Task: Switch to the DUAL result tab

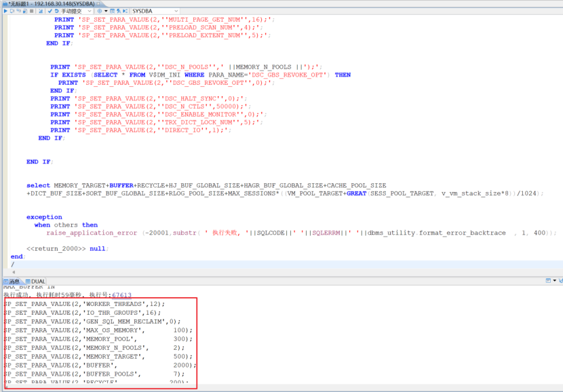Action: (x=35, y=281)
